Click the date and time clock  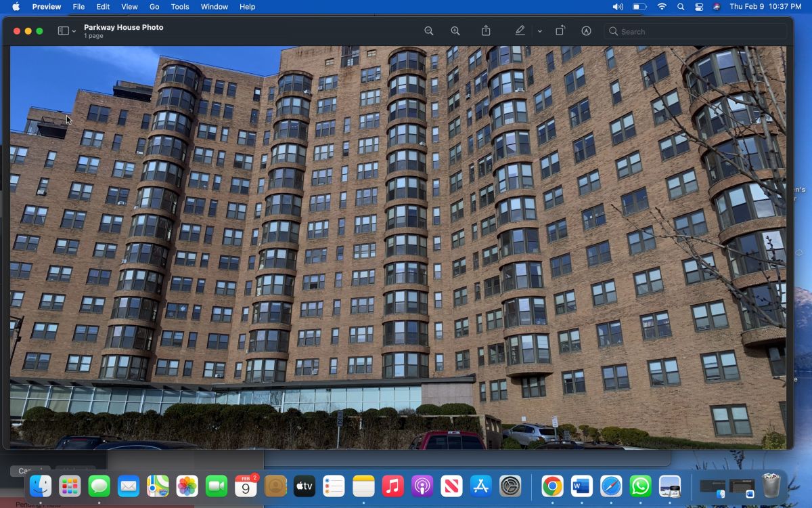click(765, 7)
